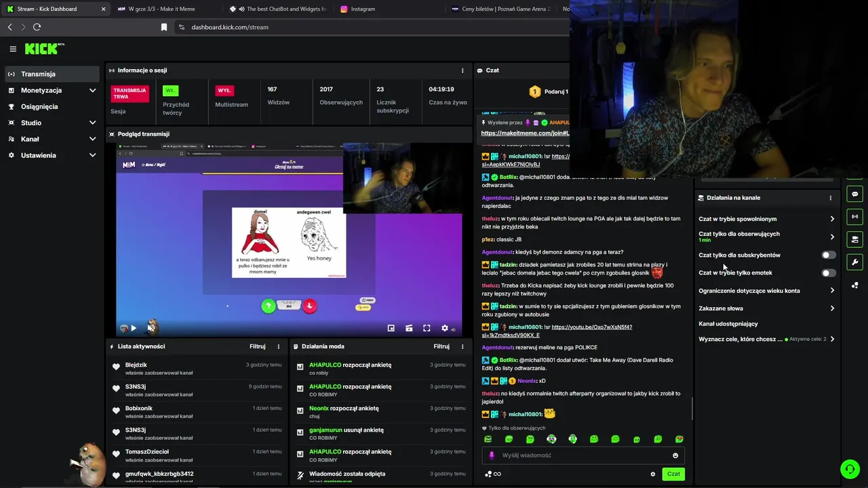Viewport: 868px width, 488px height.
Task: Open the green headset support button
Action: tap(850, 469)
